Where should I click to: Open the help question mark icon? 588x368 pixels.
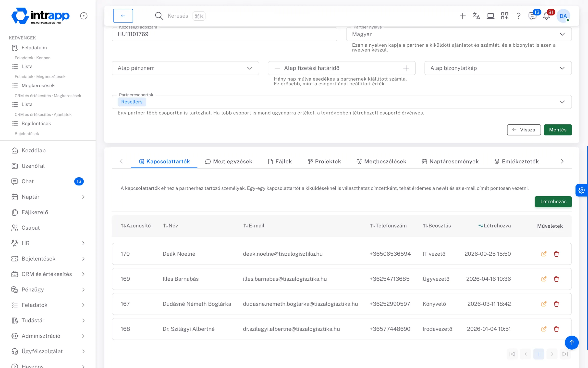[518, 16]
